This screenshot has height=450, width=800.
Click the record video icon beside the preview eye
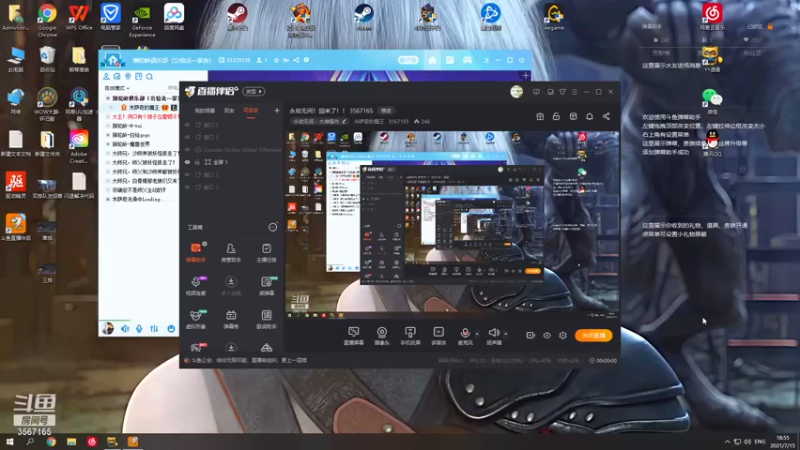pyautogui.click(x=531, y=335)
